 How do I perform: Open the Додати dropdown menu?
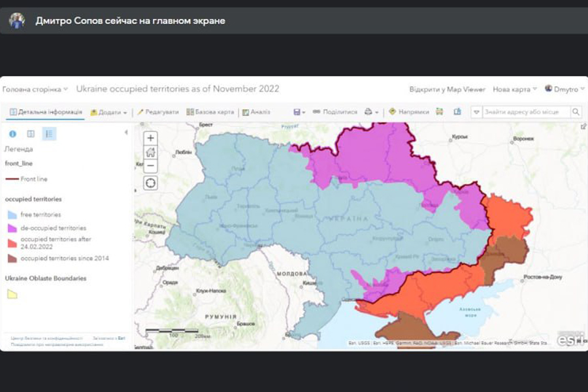pyautogui.click(x=108, y=112)
